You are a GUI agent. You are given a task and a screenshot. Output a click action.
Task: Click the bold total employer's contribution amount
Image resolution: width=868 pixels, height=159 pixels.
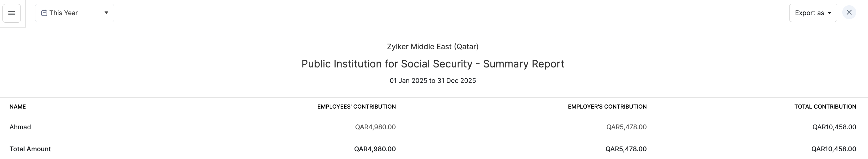[x=626, y=149]
